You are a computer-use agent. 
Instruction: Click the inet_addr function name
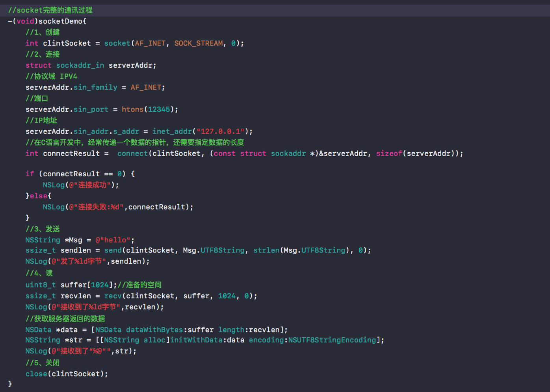pyautogui.click(x=172, y=131)
